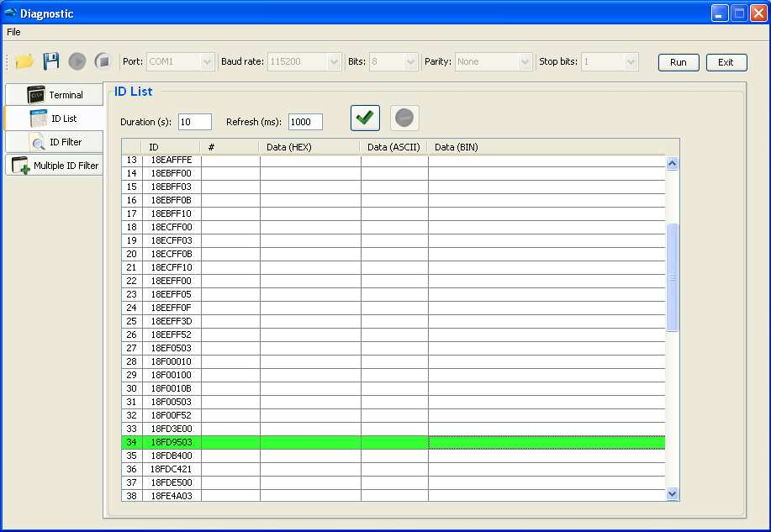Select row with ID 18EEFF00
The image size is (771, 532).
tap(393, 281)
